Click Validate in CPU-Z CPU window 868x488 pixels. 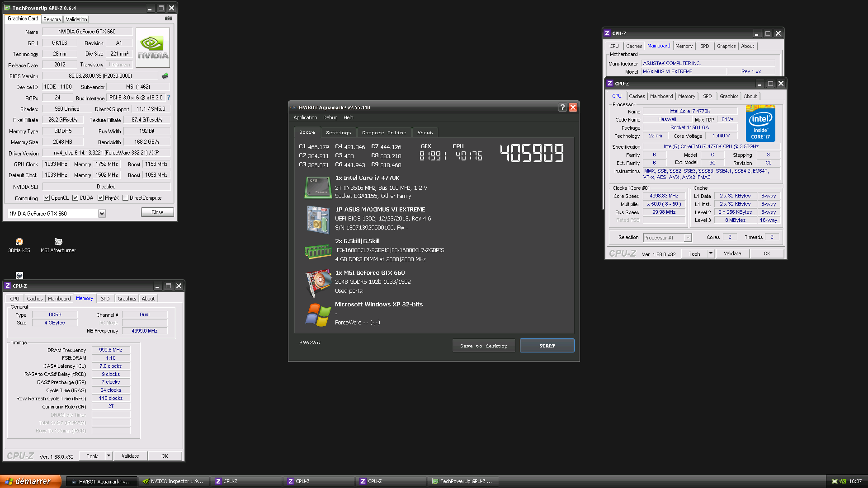(732, 253)
